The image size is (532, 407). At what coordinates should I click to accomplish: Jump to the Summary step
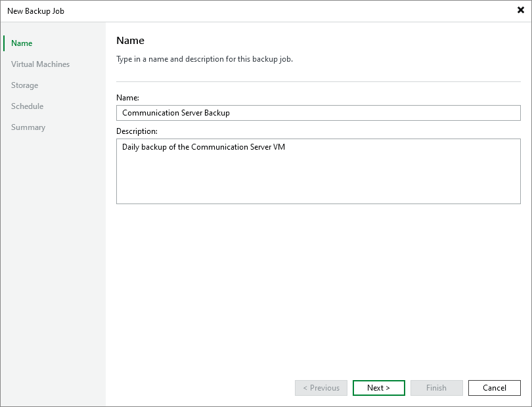pyautogui.click(x=28, y=127)
